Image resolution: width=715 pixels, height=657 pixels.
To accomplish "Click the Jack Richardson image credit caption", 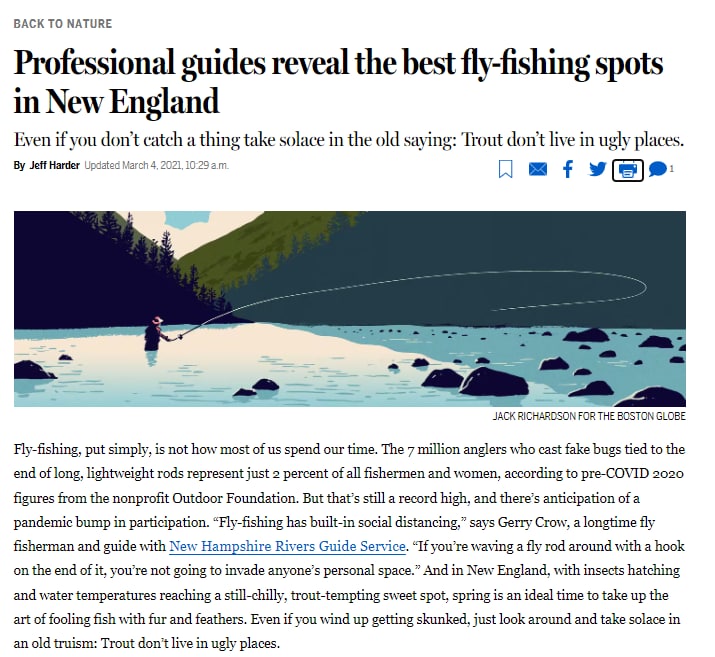I will 589,416.
